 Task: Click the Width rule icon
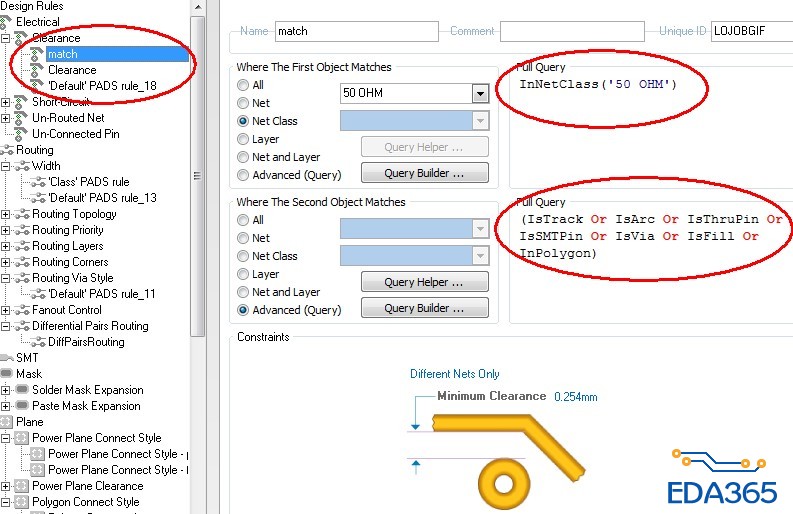(22, 166)
